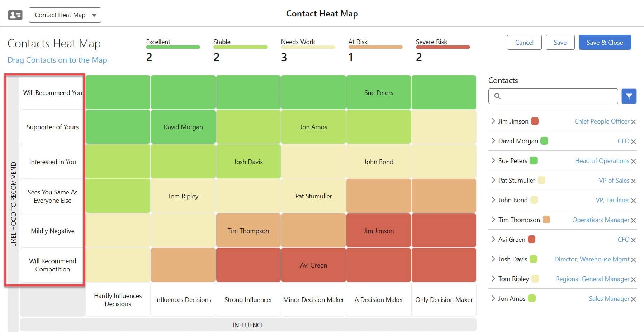Delete Jon Amos via the X icon
Viewport: 644px width, 332px height.
point(634,299)
